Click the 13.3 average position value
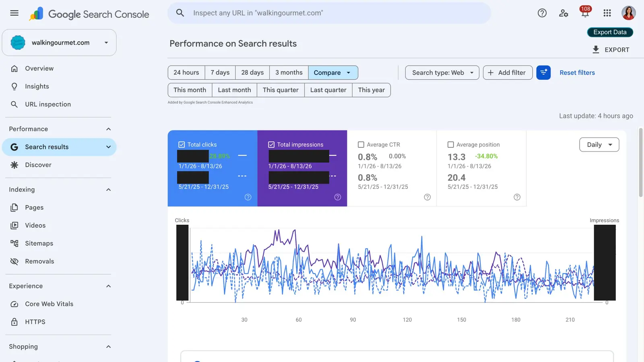Viewport: 644px width, 362px height. 456,157
